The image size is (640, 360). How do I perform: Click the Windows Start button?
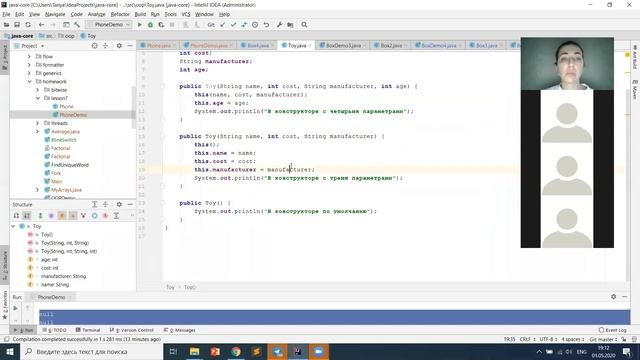click(x=10, y=351)
